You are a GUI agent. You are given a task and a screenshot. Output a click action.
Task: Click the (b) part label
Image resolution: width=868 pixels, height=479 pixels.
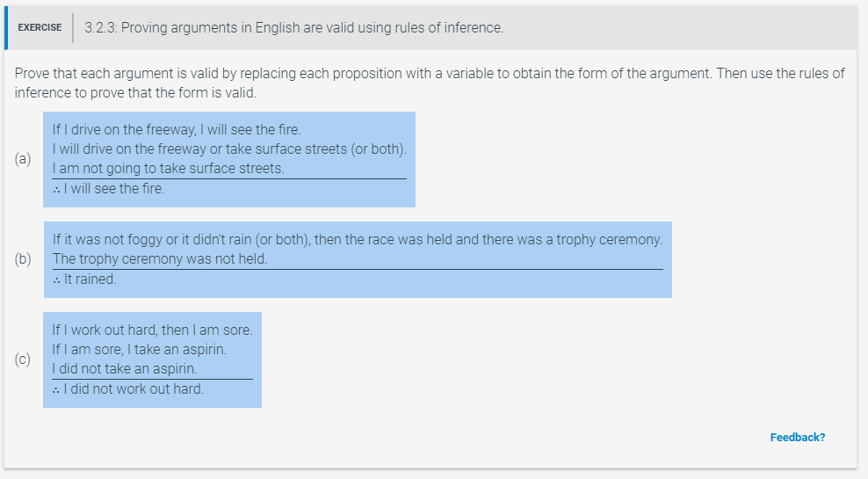(23, 259)
